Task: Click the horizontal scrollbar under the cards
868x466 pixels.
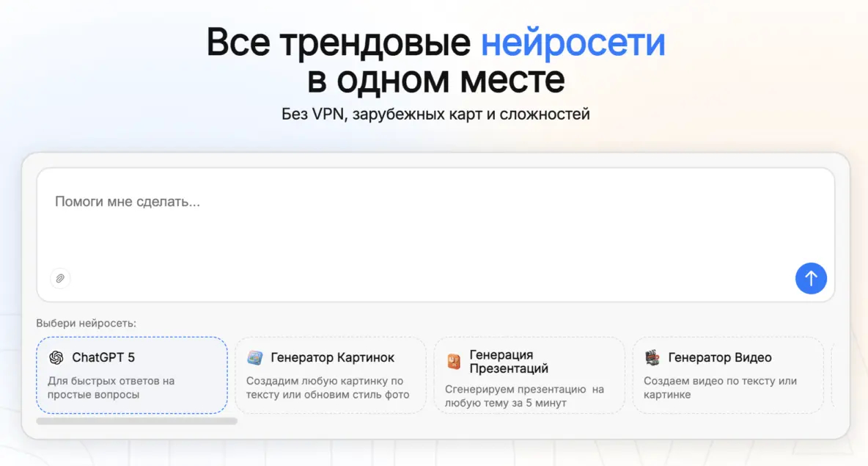Action: tap(138, 421)
